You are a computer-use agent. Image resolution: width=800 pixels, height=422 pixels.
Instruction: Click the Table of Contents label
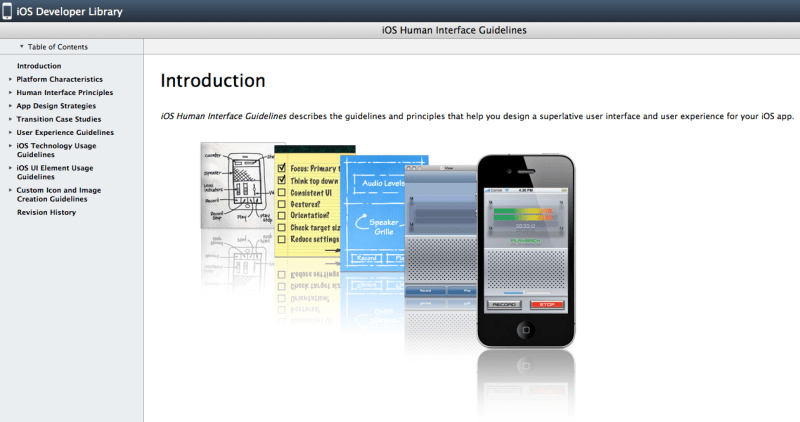coord(58,47)
